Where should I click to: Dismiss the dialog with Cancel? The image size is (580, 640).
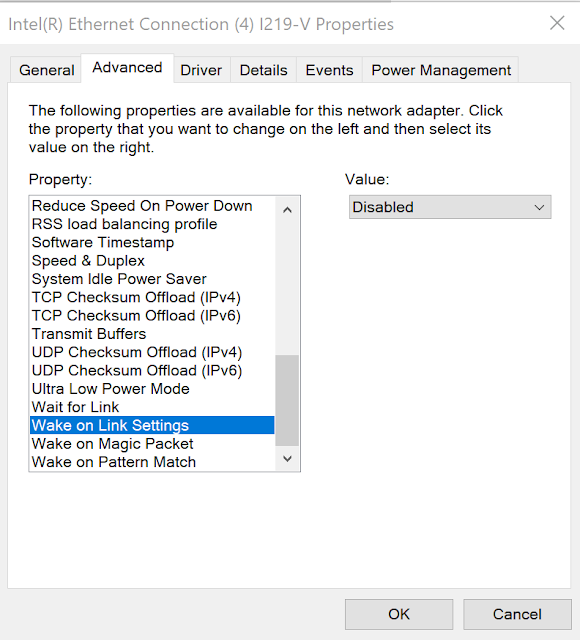tap(517, 614)
